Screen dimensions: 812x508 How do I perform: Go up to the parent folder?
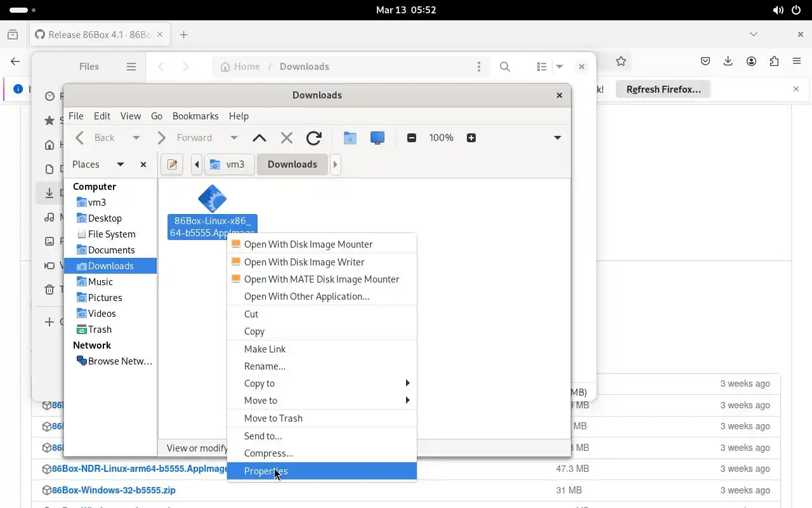[259, 138]
